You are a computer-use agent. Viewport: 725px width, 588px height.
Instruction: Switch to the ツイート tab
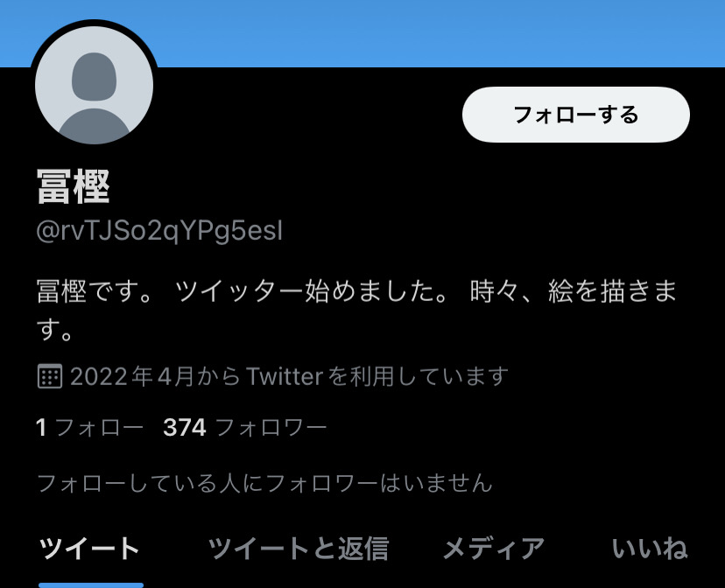coord(89,549)
